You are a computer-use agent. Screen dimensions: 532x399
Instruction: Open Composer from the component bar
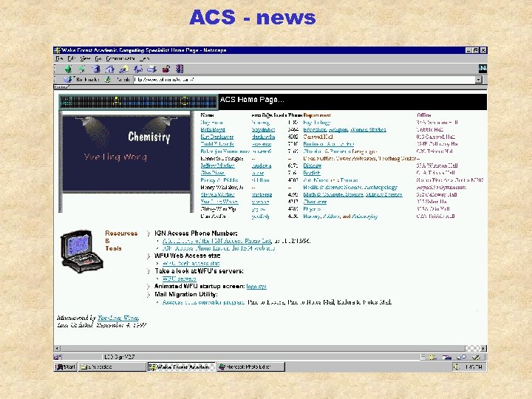[477, 357]
